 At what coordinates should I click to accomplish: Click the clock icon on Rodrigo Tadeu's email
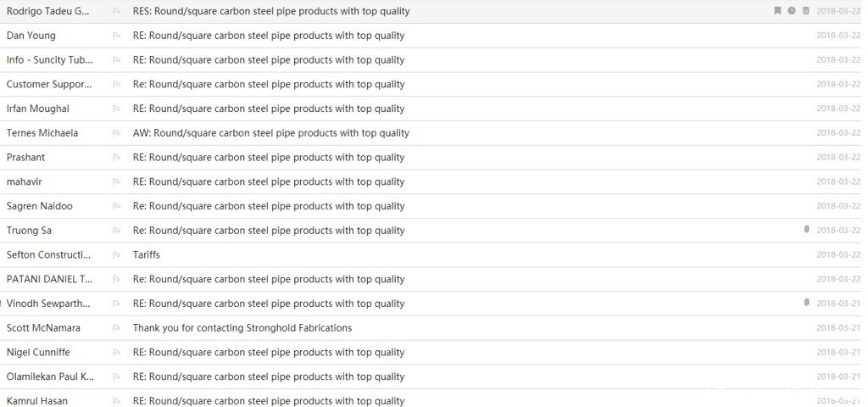[792, 10]
